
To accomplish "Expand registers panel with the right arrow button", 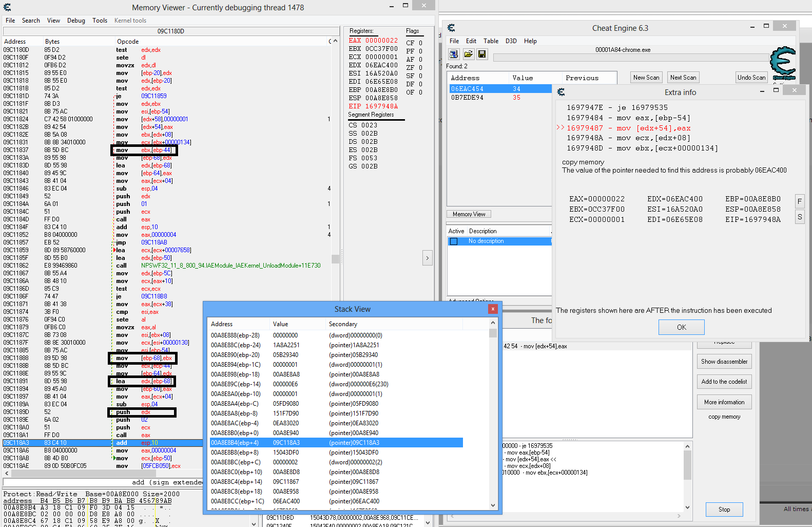I will [x=427, y=258].
